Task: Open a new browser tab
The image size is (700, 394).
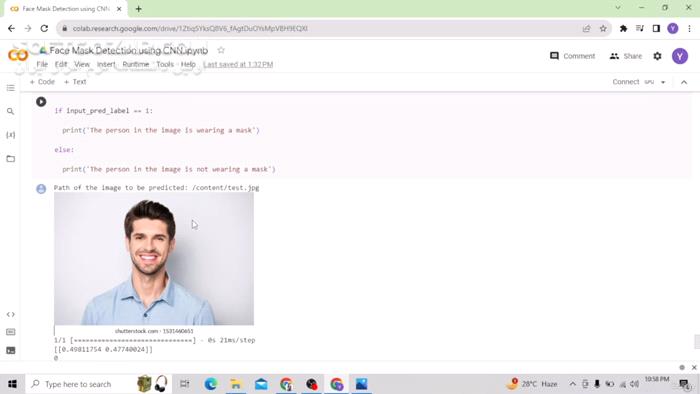Action: (138, 9)
